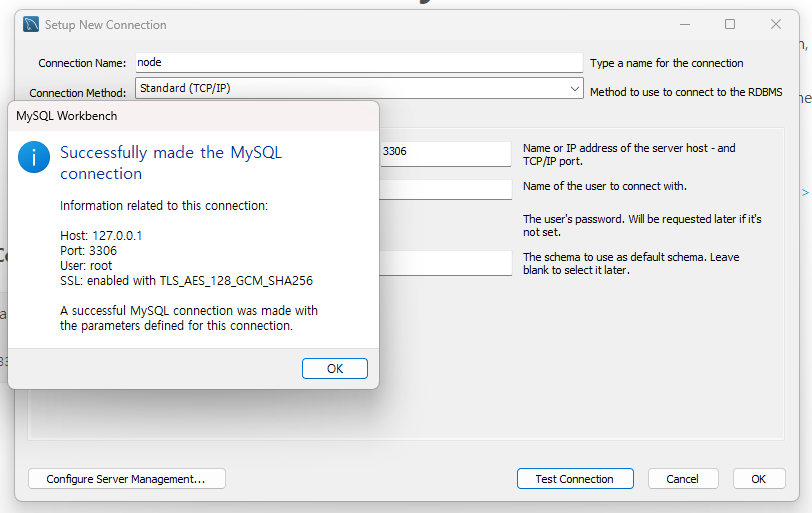Click the Connection Name field containing node
This screenshot has width=812, height=513.
click(359, 63)
